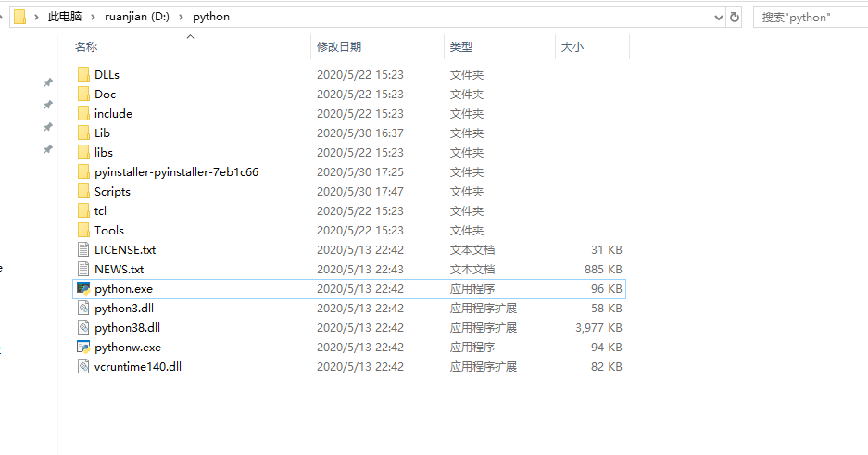Select the include folder name
868x455 pixels.
coord(114,113)
